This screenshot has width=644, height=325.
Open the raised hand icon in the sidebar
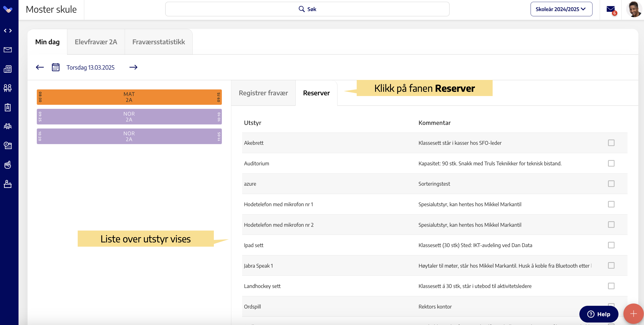click(8, 165)
